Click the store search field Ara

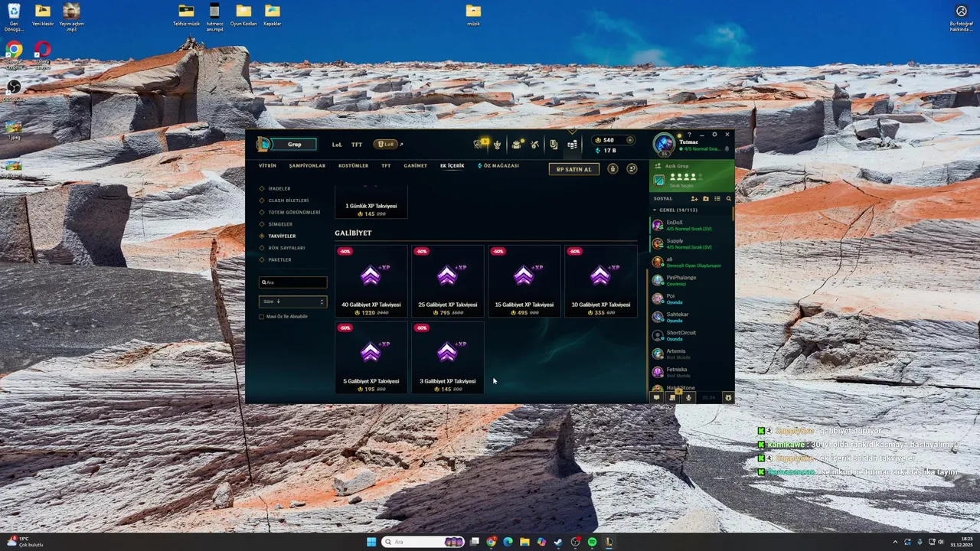(x=292, y=282)
